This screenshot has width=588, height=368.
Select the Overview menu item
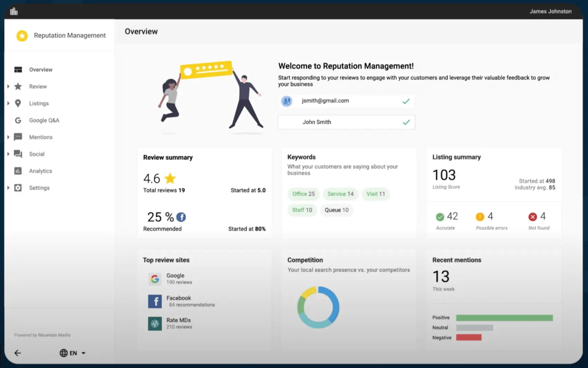pos(40,69)
